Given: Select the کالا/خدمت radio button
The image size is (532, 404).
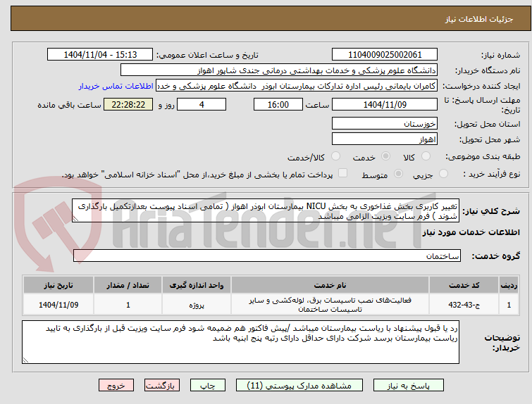Looking at the screenshot, I should click(335, 156).
